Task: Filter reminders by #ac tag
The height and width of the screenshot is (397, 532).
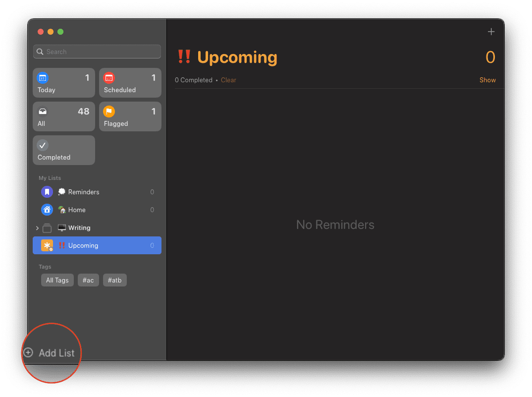Action: [x=88, y=280]
